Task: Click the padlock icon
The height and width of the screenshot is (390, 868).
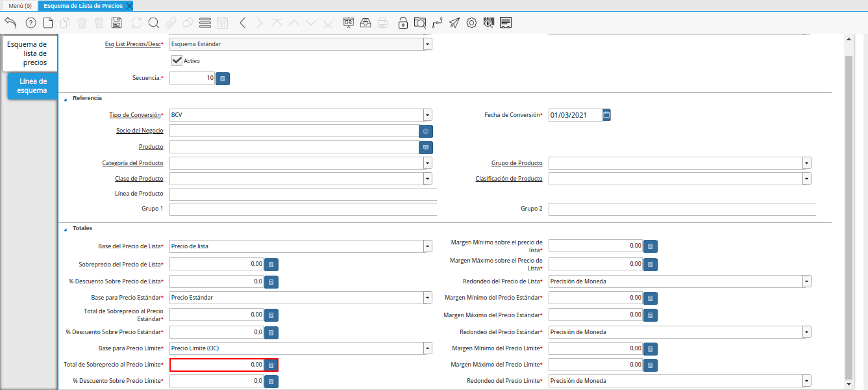Action: coord(403,23)
